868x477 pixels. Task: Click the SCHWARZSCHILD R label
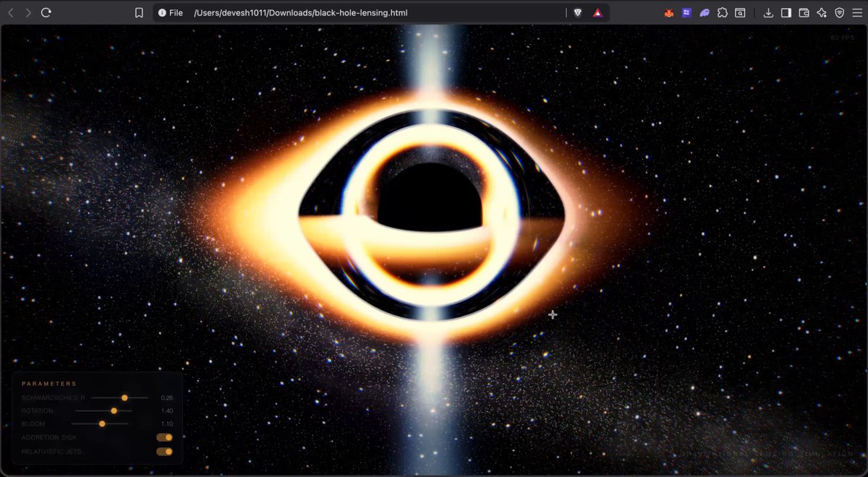coord(54,397)
